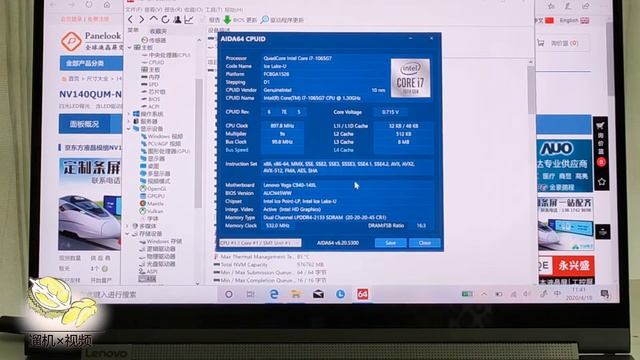Screen dimensions: 640x360
Task: Click the star icon on browser sidebar
Action: point(601,182)
